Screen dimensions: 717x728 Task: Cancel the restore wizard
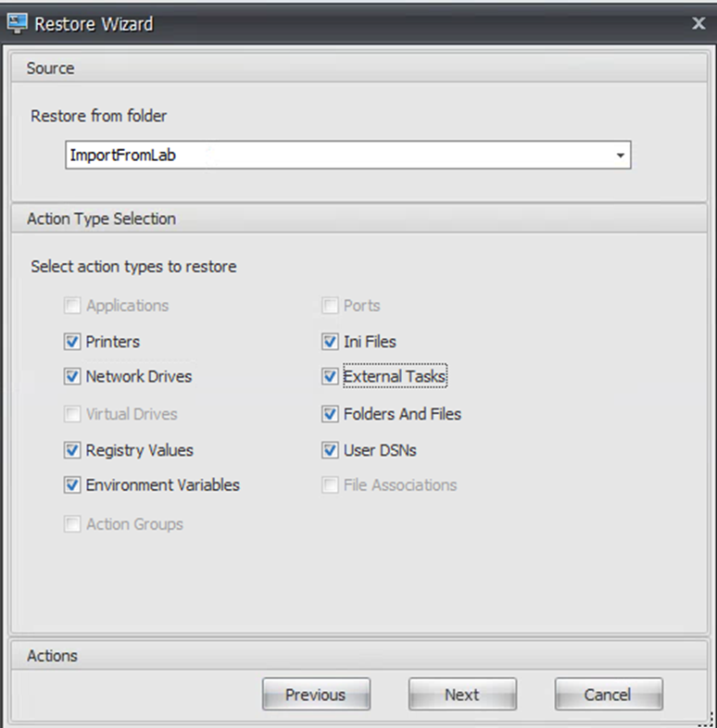coord(608,694)
